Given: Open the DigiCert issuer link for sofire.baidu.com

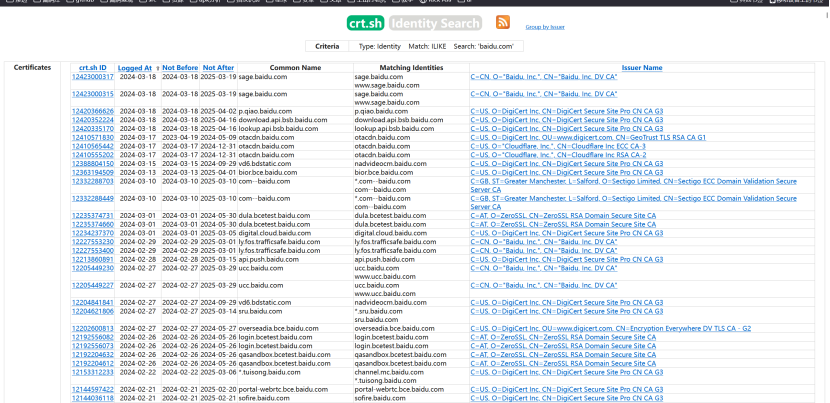Looking at the screenshot, I should pos(566,398).
